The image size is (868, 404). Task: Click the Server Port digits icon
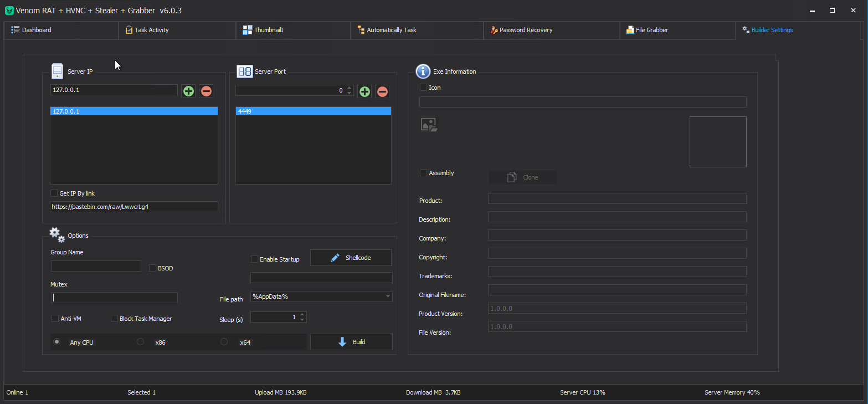pyautogui.click(x=244, y=71)
